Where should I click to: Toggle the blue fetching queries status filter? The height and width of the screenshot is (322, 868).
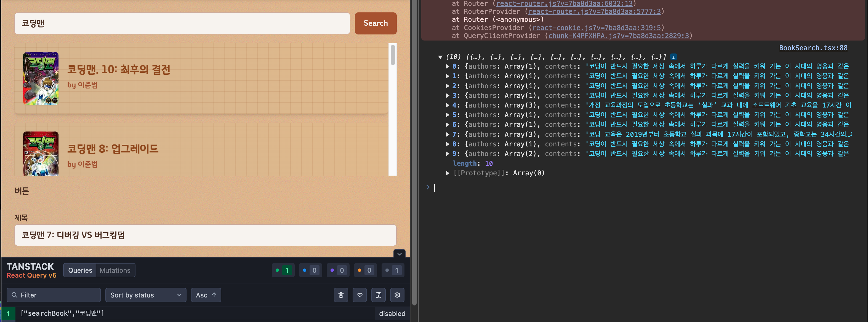[x=310, y=270]
